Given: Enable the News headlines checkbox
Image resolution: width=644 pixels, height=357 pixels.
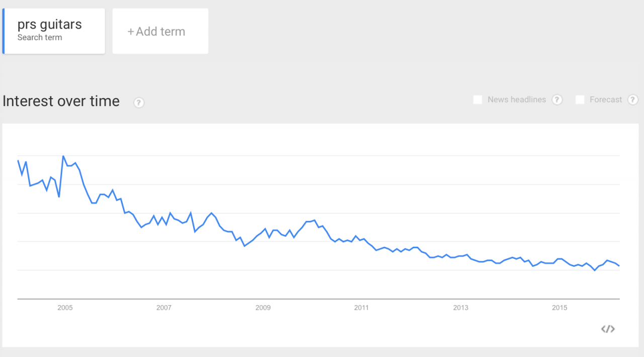Looking at the screenshot, I should pyautogui.click(x=477, y=100).
